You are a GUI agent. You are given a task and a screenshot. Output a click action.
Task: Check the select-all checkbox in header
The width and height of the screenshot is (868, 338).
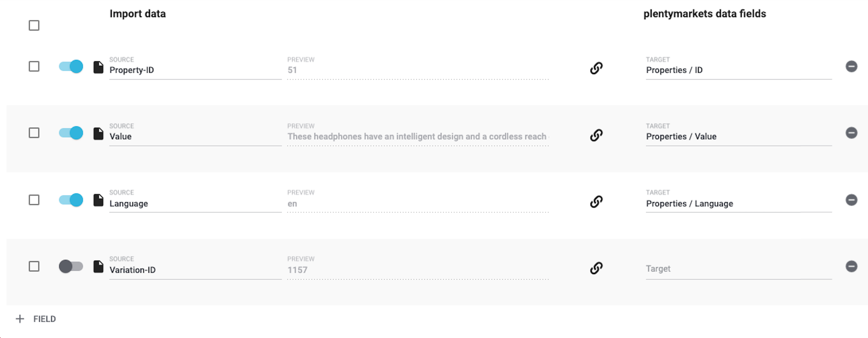[x=34, y=26]
